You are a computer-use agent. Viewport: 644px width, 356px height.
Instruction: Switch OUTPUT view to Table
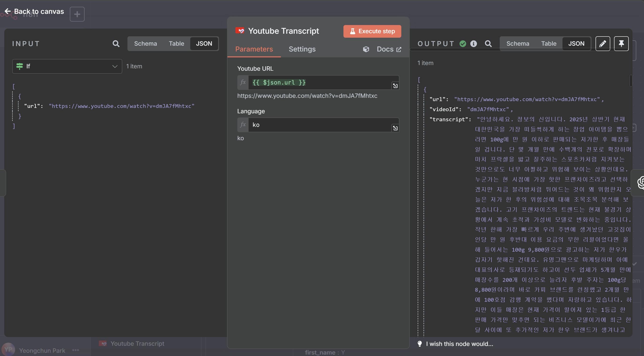(x=548, y=44)
